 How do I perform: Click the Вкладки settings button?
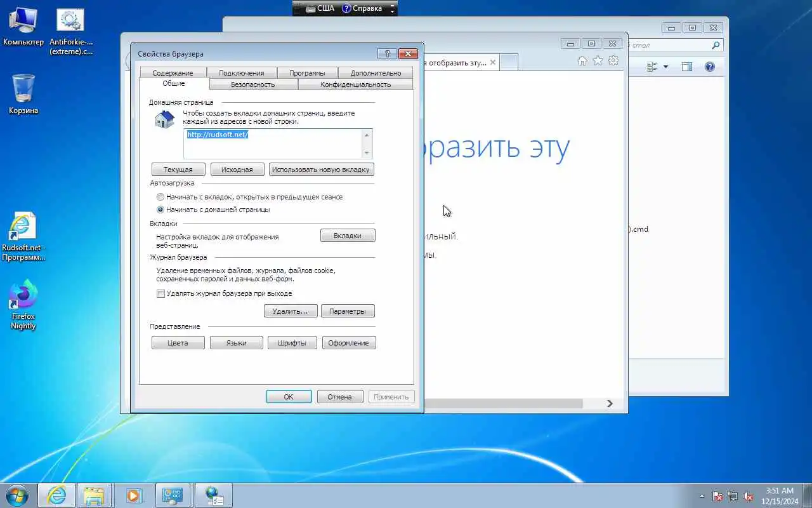tap(348, 236)
